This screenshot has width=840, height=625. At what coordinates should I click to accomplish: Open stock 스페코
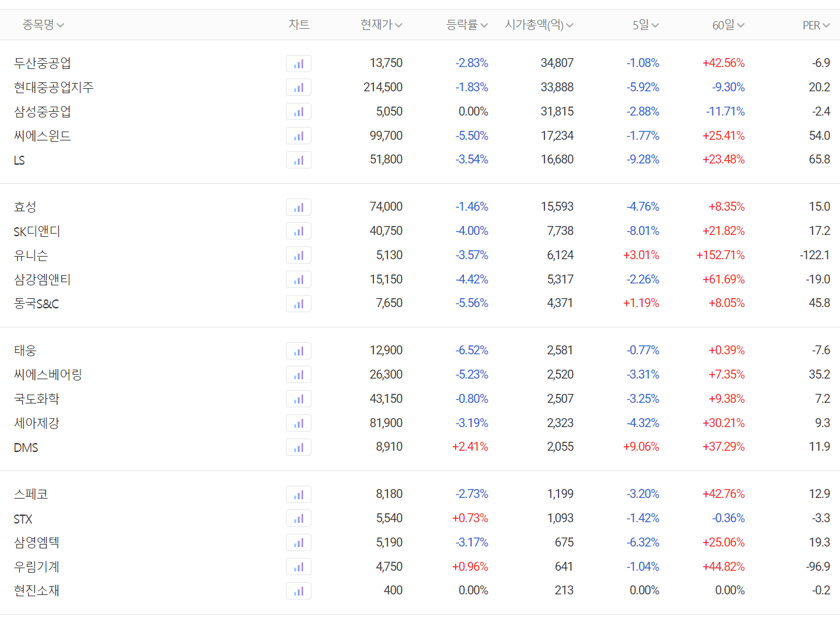(x=31, y=494)
